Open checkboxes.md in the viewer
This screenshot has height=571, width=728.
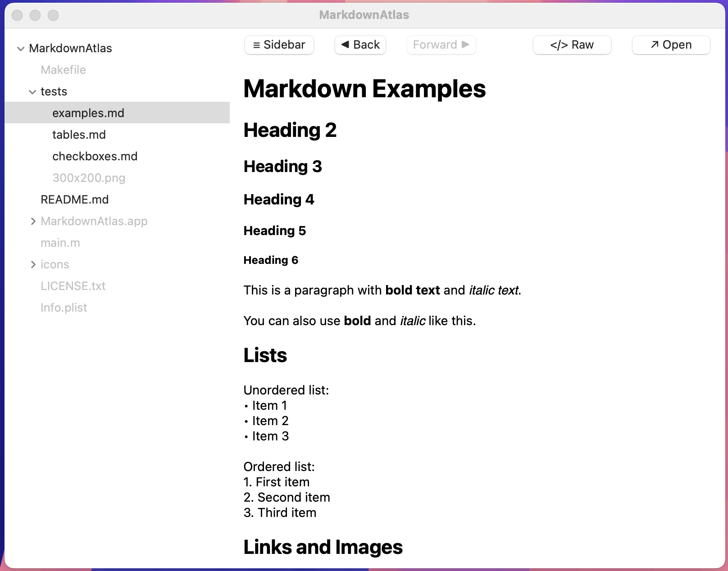(95, 156)
